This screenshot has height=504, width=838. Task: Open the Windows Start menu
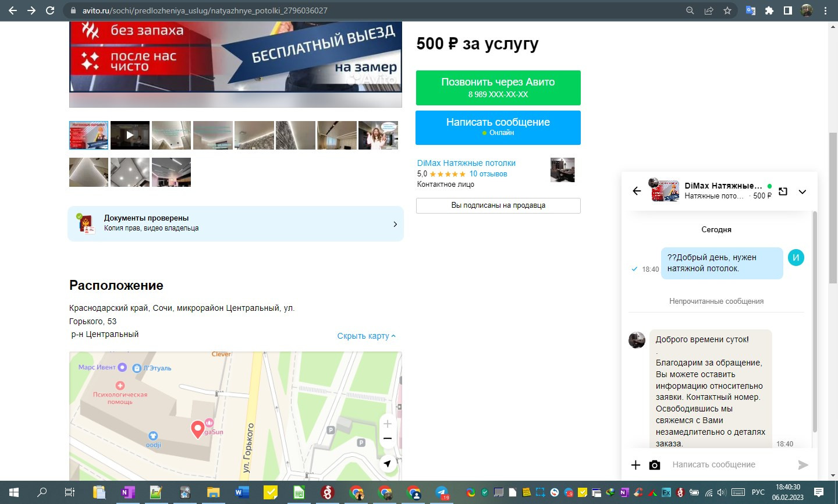click(14, 492)
